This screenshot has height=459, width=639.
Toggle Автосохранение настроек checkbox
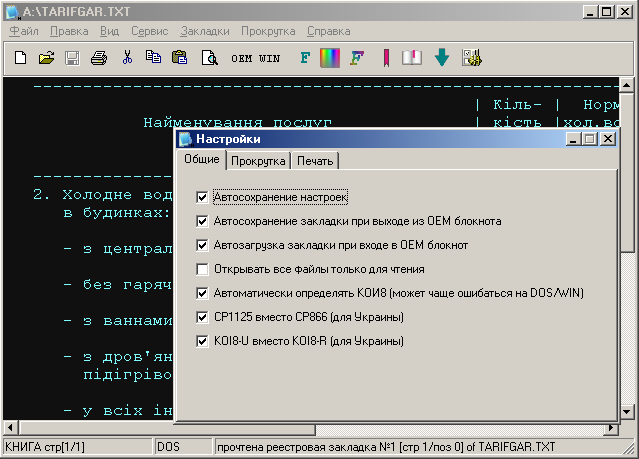click(x=202, y=197)
